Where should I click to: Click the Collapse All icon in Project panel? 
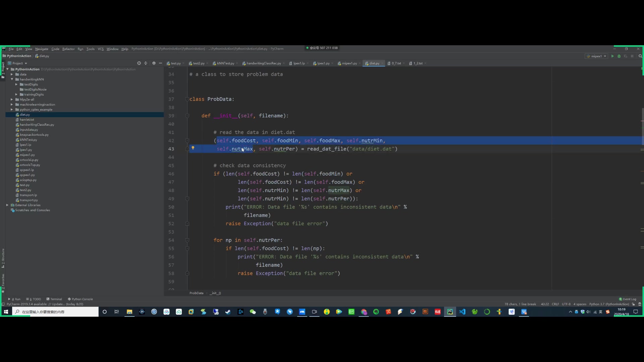[146, 63]
